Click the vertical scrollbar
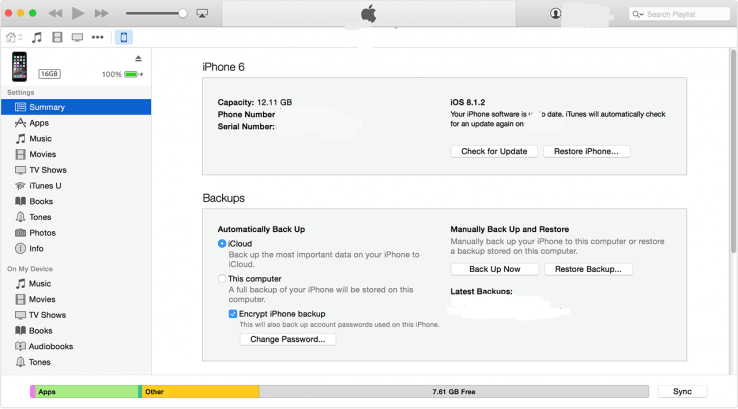 [733, 151]
